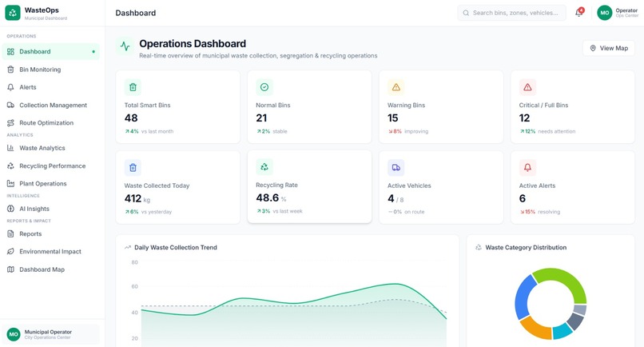Click the 412 kg waste collected value
The height and width of the screenshot is (347, 644).
[137, 199]
